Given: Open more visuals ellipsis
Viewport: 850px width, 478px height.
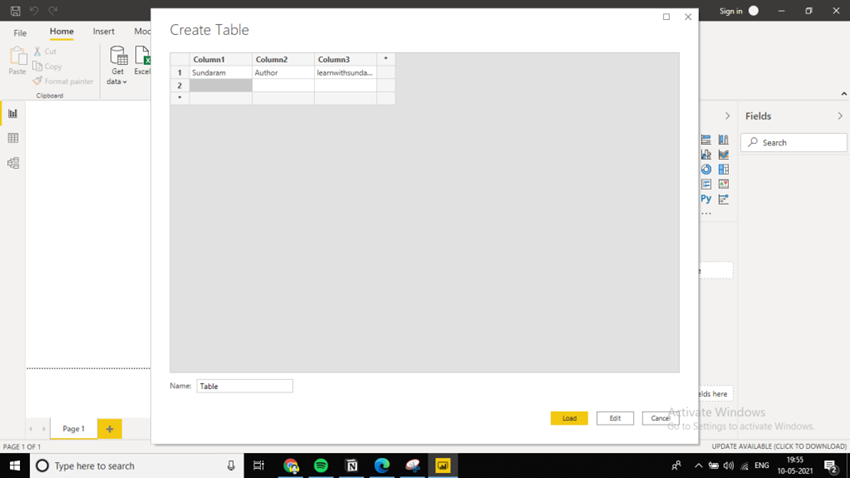Looking at the screenshot, I should point(706,214).
